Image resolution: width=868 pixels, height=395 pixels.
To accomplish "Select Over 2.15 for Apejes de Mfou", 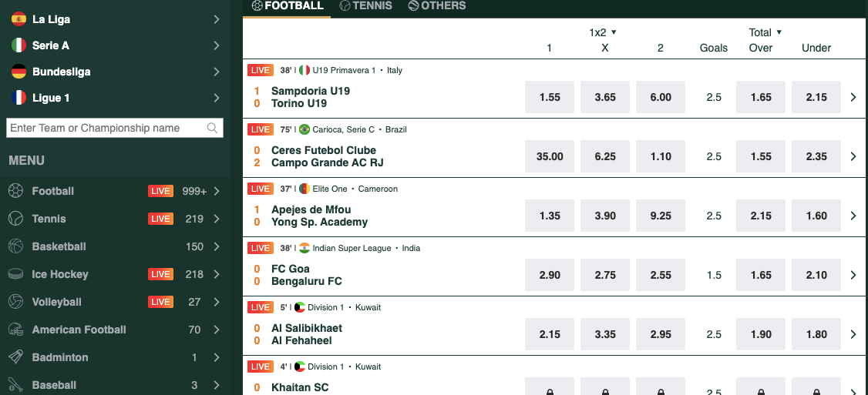I will pos(761,216).
